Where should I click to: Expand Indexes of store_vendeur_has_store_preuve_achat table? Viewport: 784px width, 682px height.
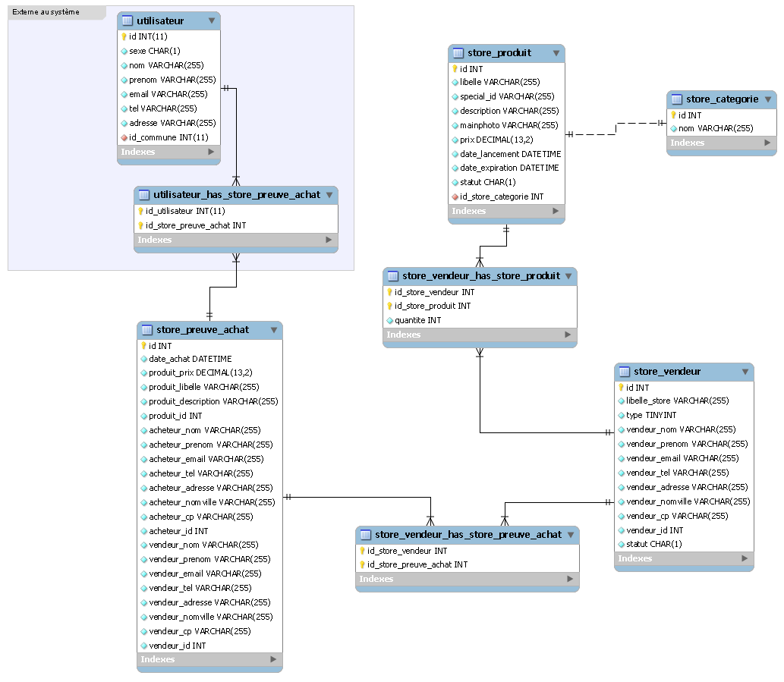[x=570, y=579]
